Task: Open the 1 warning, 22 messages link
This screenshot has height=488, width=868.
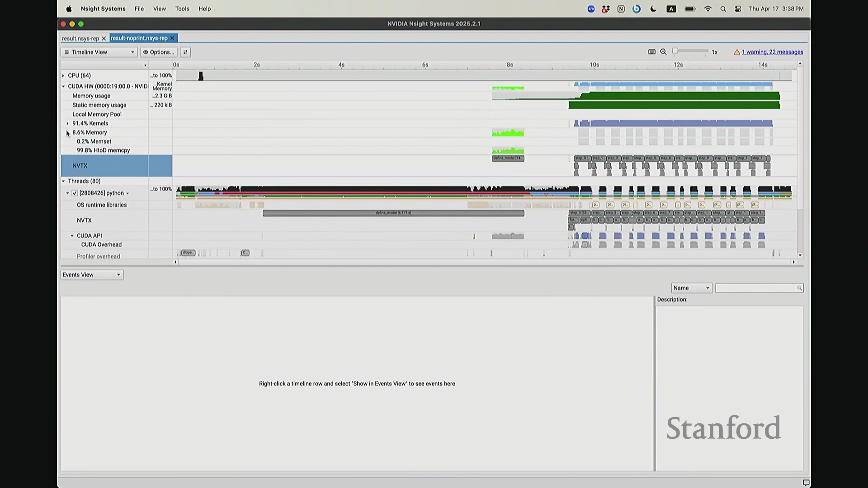Action: (x=772, y=52)
